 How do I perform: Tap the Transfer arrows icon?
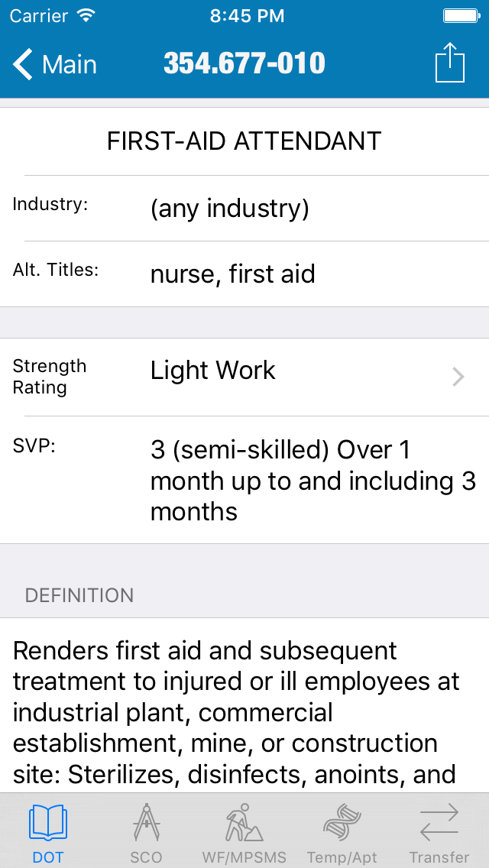pyautogui.click(x=439, y=822)
